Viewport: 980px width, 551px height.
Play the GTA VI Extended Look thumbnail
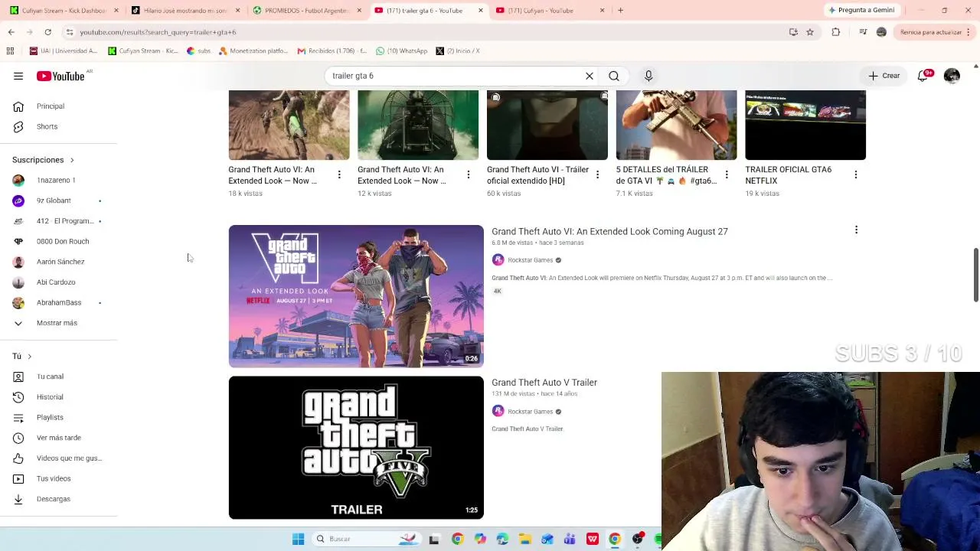[x=356, y=296]
